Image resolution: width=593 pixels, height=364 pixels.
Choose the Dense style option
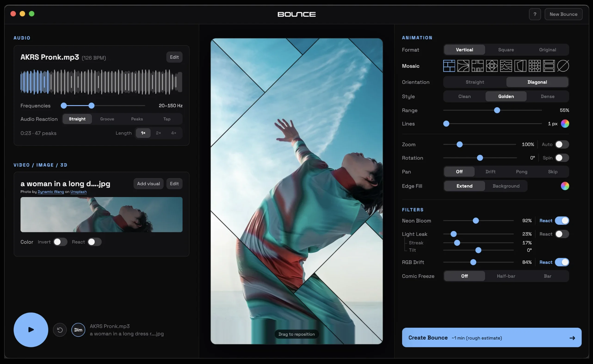pos(547,96)
